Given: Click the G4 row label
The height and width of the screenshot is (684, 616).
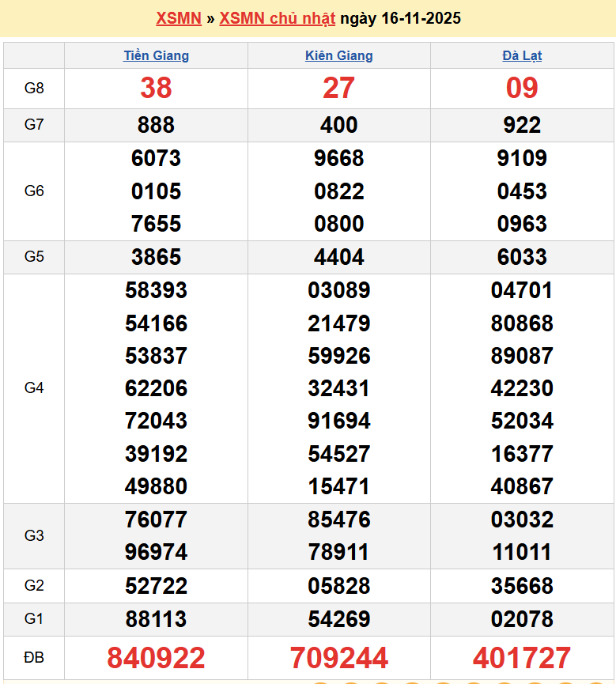Looking at the screenshot, I should point(34,388).
